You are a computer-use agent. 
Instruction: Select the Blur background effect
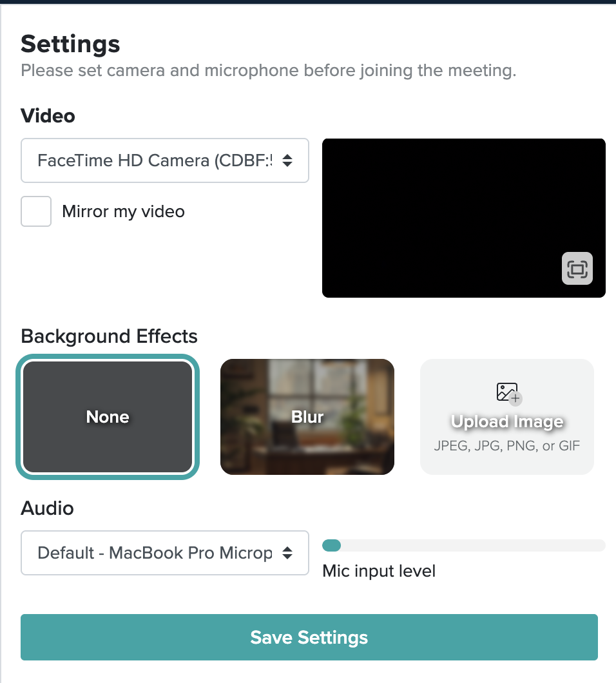pyautogui.click(x=307, y=417)
